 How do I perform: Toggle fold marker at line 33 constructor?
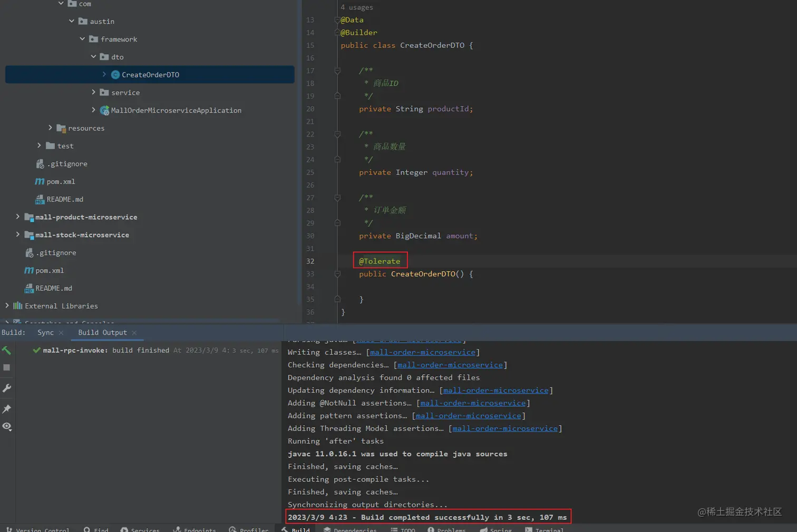point(337,274)
